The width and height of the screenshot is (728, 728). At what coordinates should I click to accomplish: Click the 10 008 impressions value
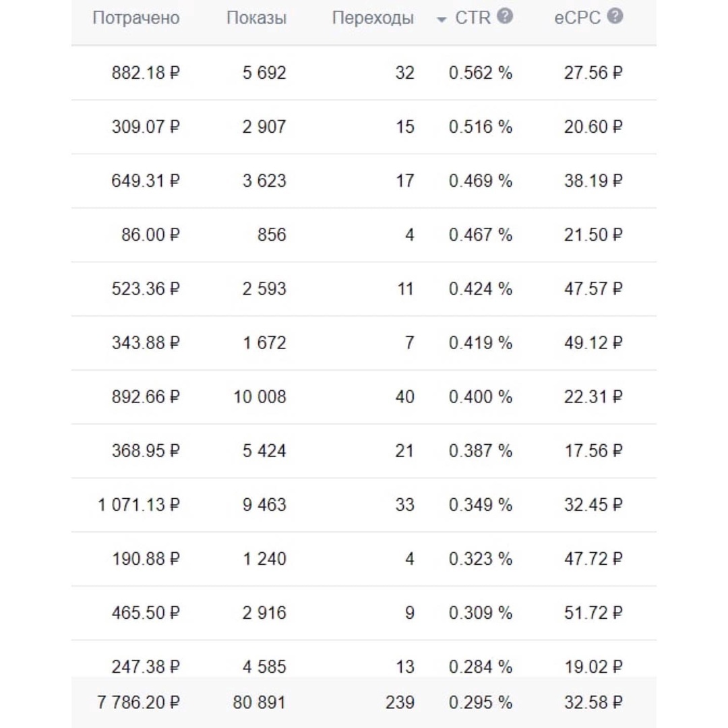click(260, 397)
